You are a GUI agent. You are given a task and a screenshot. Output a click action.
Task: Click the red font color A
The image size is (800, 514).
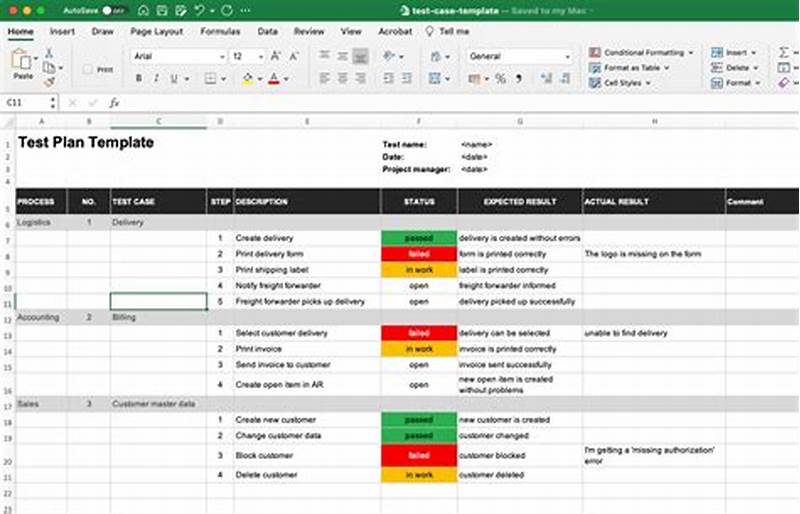274,78
